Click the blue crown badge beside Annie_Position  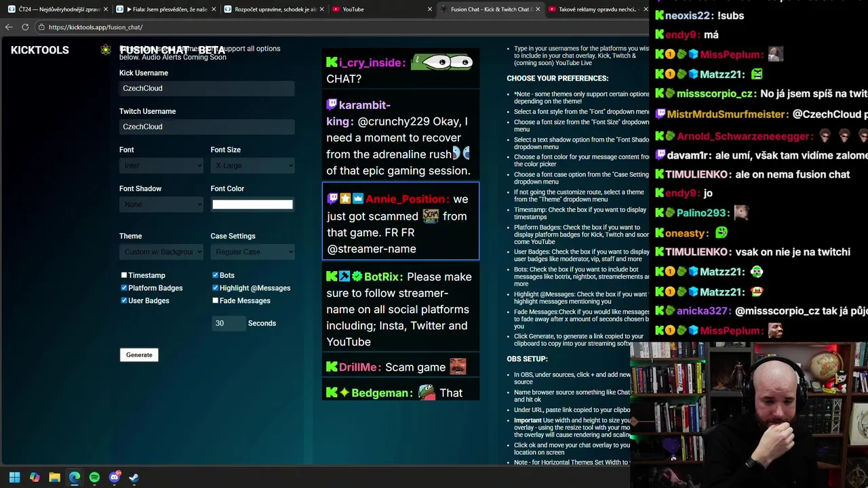[x=357, y=199]
